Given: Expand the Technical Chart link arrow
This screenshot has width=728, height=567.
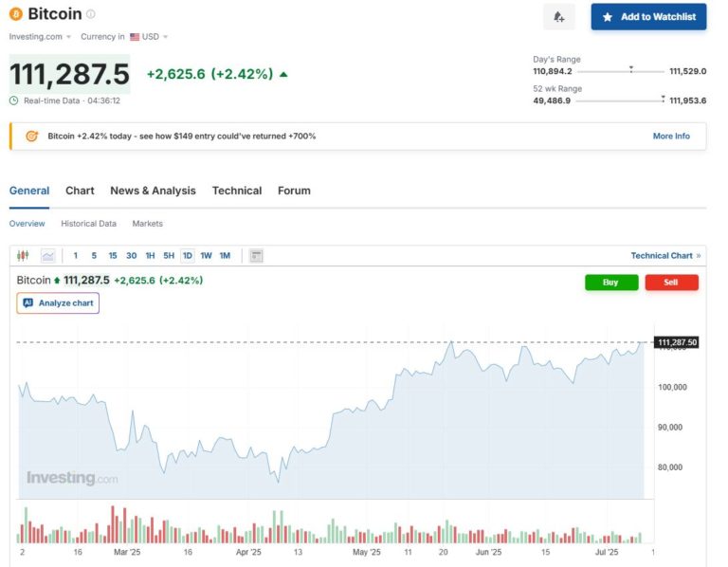Looking at the screenshot, I should coord(699,256).
